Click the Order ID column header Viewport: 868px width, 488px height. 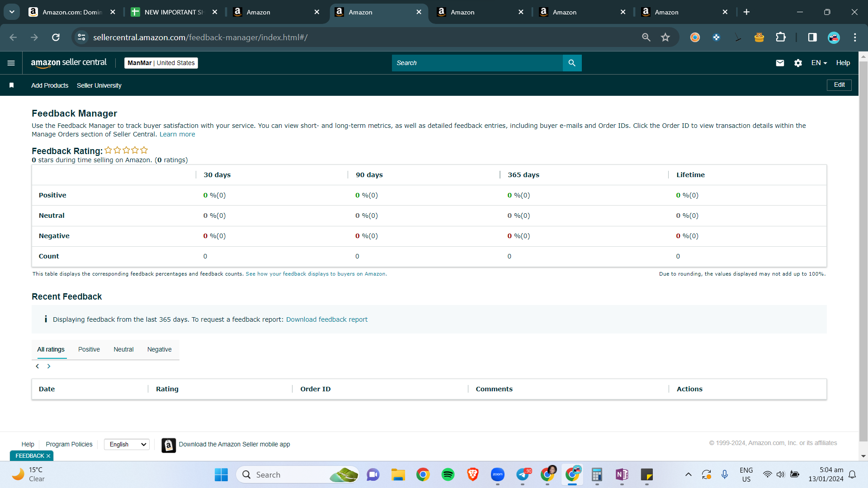tap(316, 389)
